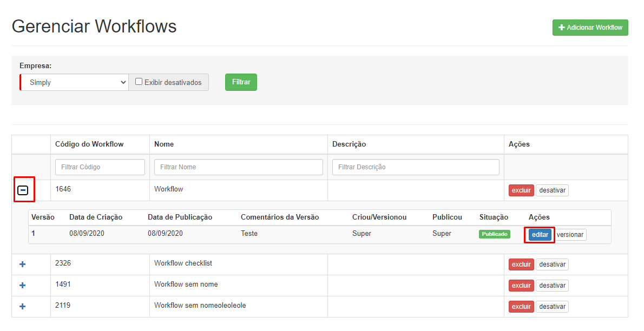The image size is (644, 331).
Task: Click the Situação column header
Action: point(494,217)
